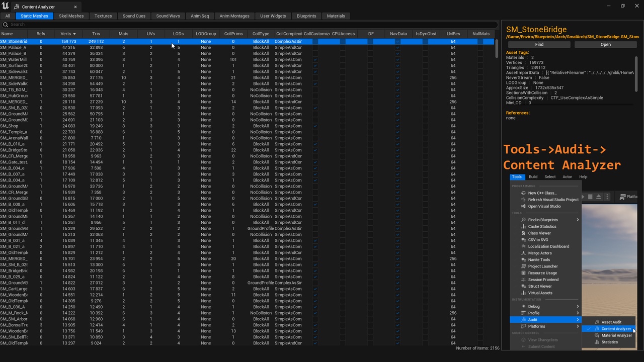Click the Material Analyzer icon in submenu
This screenshot has width=644, height=362.
point(597,335)
